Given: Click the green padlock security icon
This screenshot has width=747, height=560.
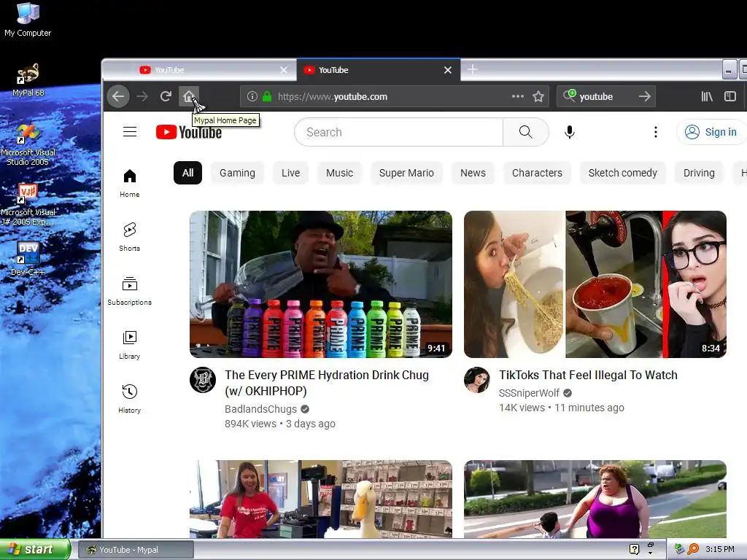Looking at the screenshot, I should pos(267,97).
